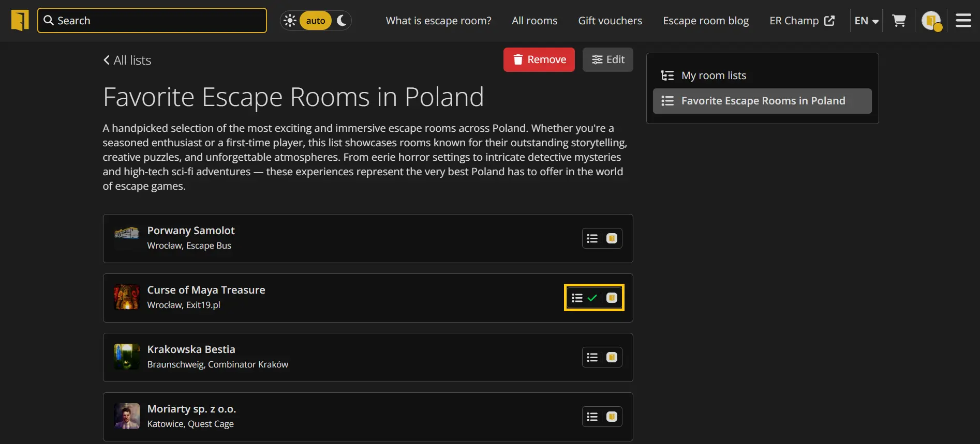
Task: Expand the EN language dropdown
Action: tap(866, 21)
